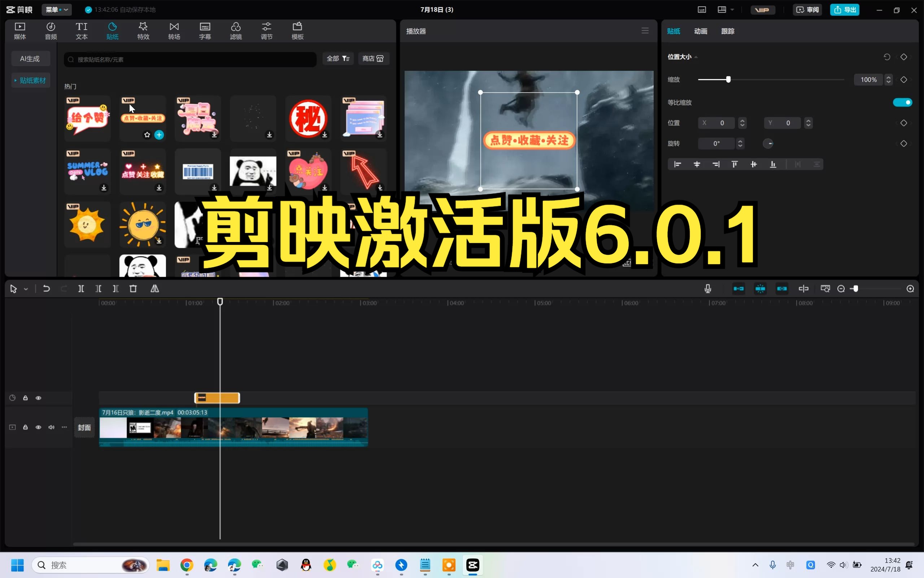Click the scale 100% value field
This screenshot has width=924, height=578.
point(869,79)
